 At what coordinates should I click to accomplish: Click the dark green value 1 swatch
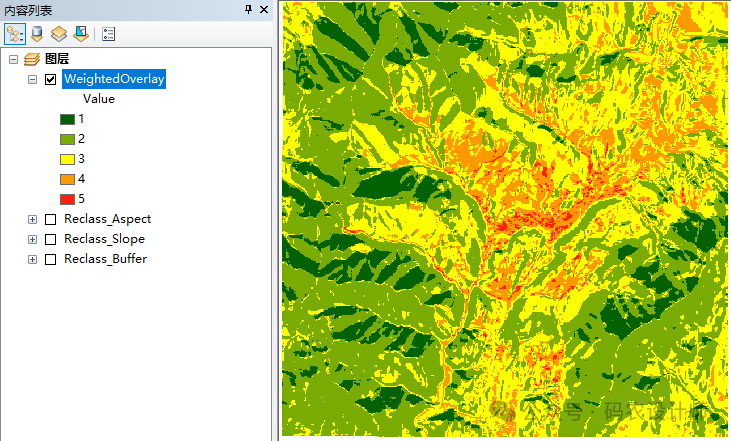pos(68,119)
